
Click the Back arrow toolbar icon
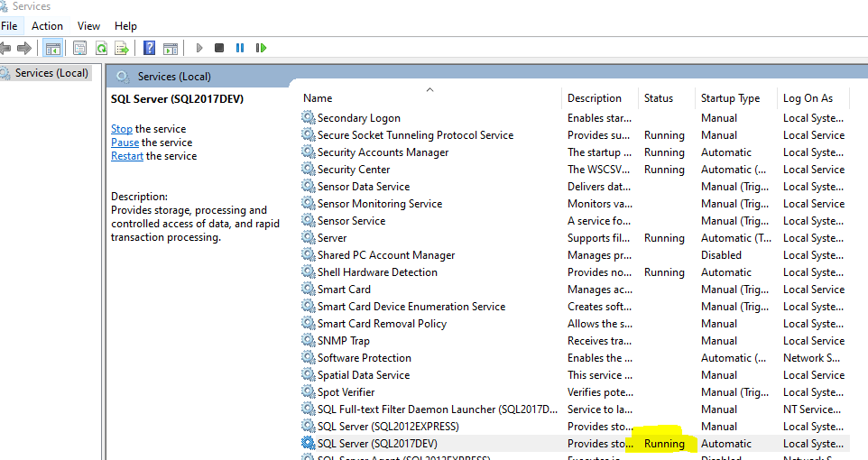pyautogui.click(x=5, y=48)
